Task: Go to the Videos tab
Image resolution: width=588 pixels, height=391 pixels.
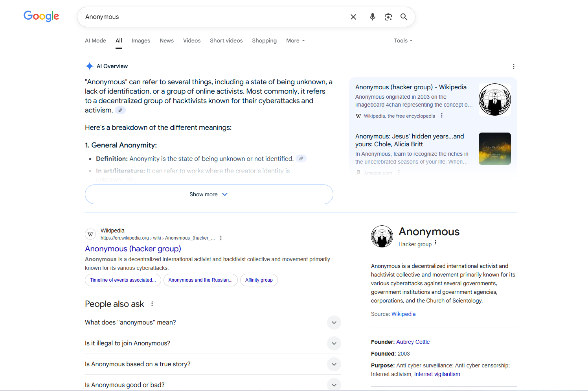Action: point(192,41)
